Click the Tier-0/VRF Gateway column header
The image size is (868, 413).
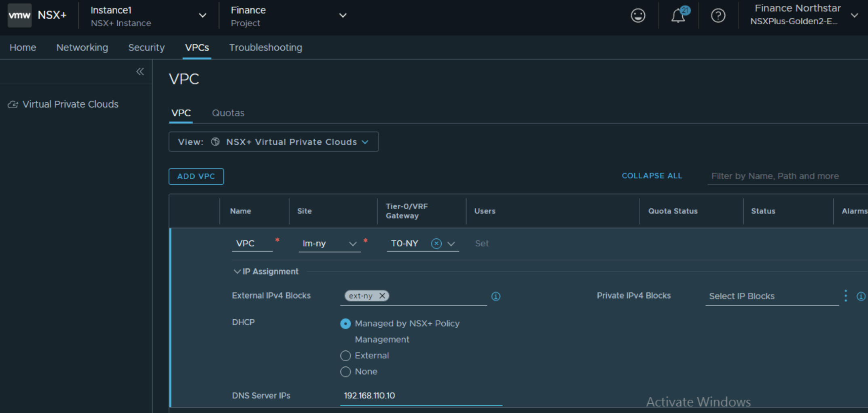[x=406, y=211]
